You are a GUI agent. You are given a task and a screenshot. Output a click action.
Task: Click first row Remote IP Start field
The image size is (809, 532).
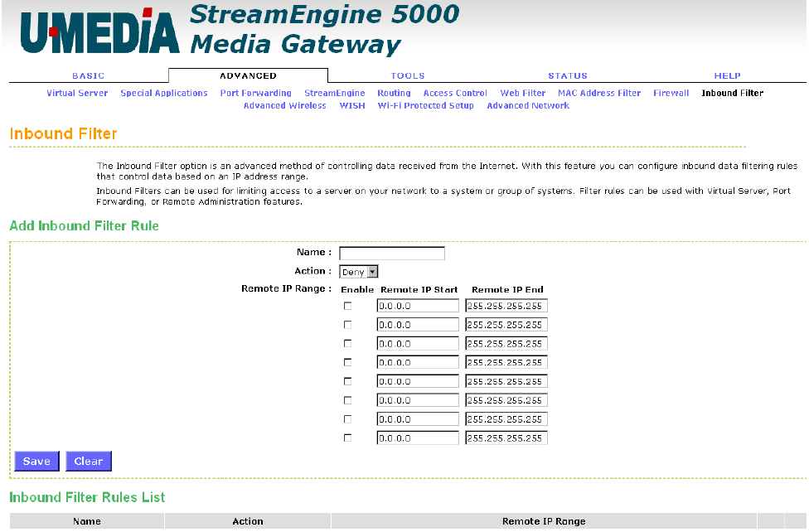point(418,306)
